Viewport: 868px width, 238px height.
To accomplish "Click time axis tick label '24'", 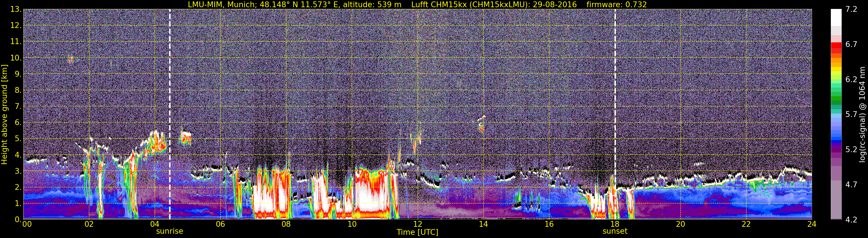I will pos(812,224).
